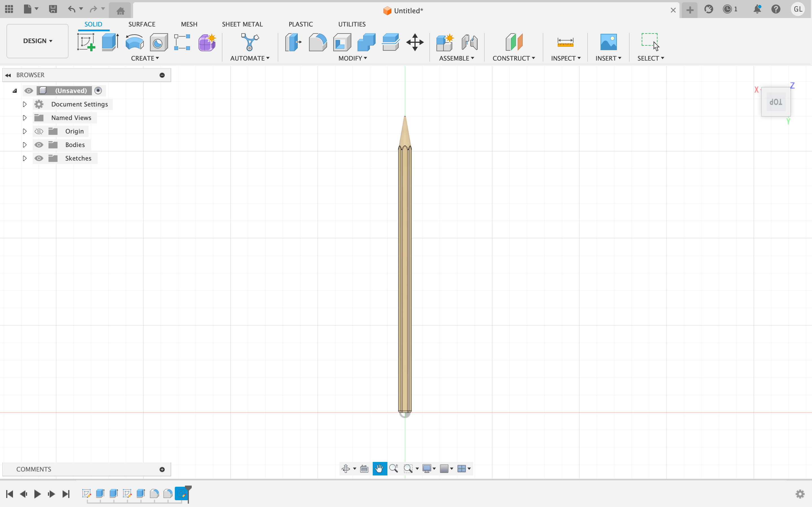Select the Revolve tool
The image size is (812, 507).
(x=134, y=42)
